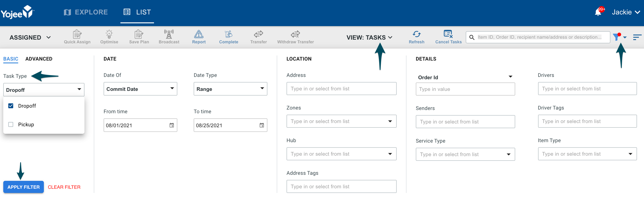Open the From time calendar icon
This screenshot has height=199, width=644.
(x=172, y=125)
